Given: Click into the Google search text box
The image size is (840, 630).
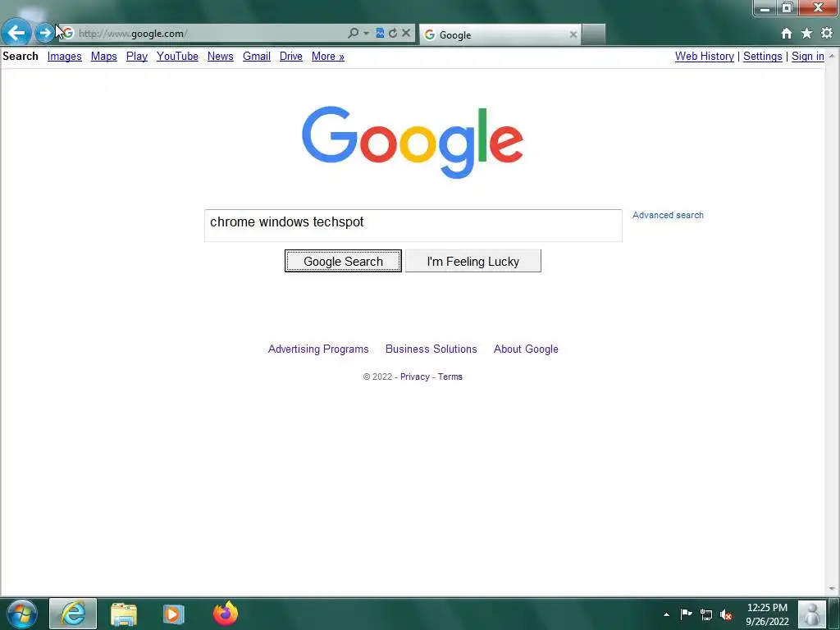Looking at the screenshot, I should point(413,226).
